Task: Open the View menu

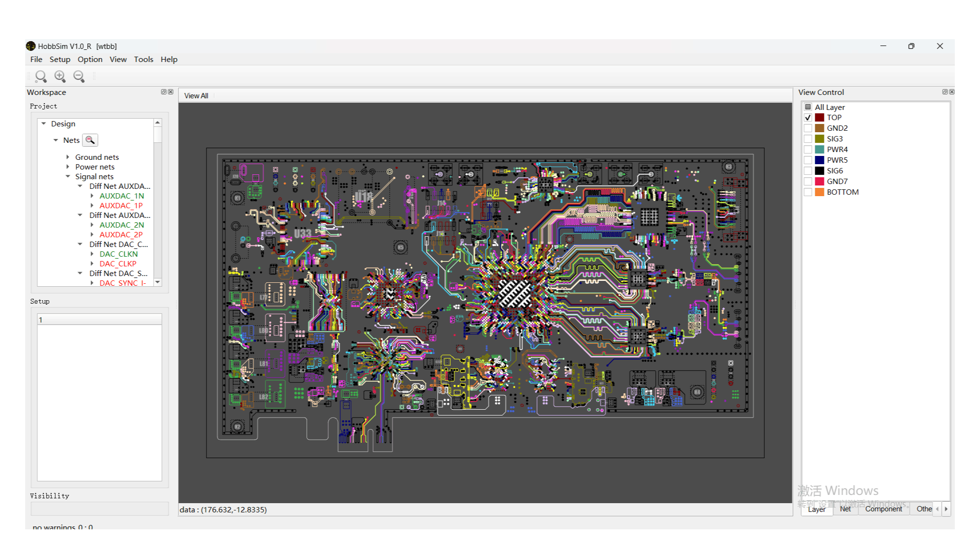Action: click(118, 59)
